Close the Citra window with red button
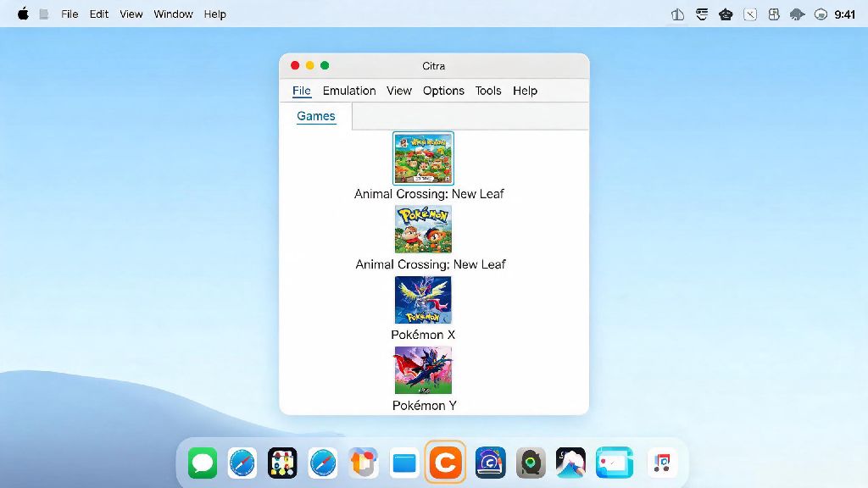This screenshot has width=868, height=488. coord(295,65)
